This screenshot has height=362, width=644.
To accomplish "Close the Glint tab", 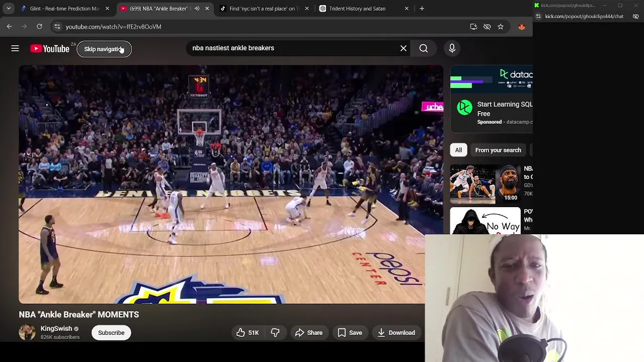I will [107, 9].
